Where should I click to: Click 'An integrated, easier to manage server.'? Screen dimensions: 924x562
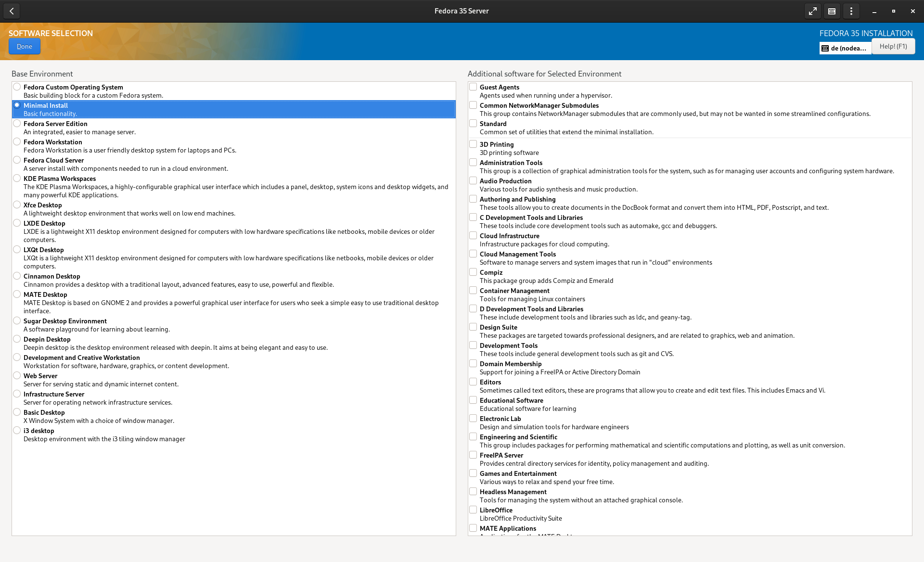point(79,132)
